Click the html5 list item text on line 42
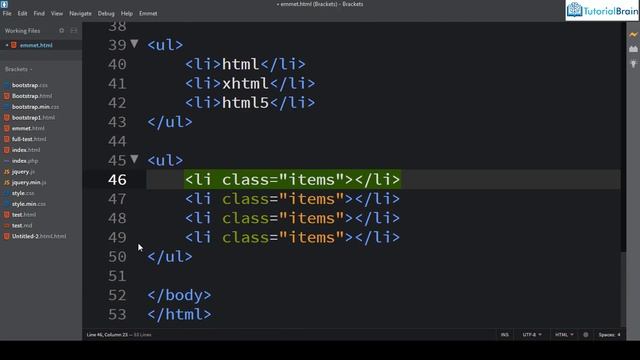Screen dimensions: 640x360 [245, 103]
